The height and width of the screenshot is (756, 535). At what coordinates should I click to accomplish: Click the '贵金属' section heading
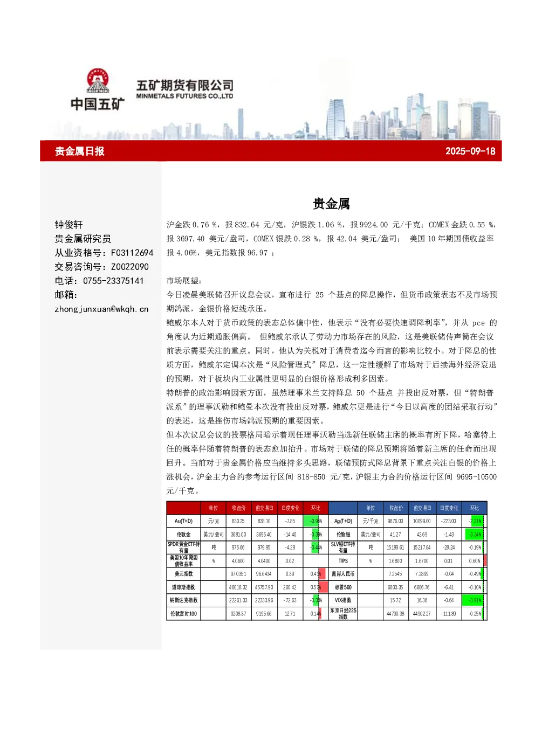click(x=331, y=204)
